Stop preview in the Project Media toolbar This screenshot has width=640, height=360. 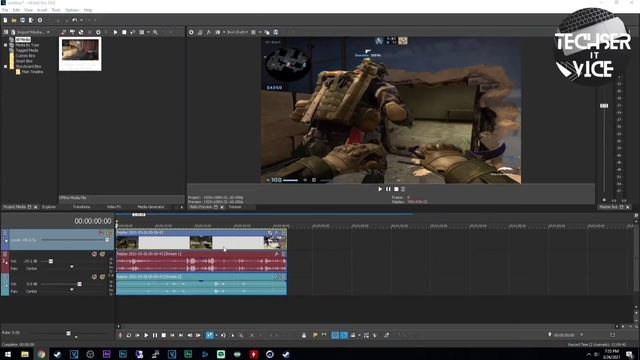[124, 32]
